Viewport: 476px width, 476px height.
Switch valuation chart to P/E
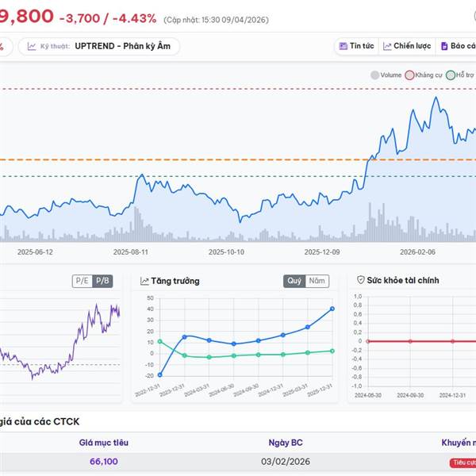(82, 281)
